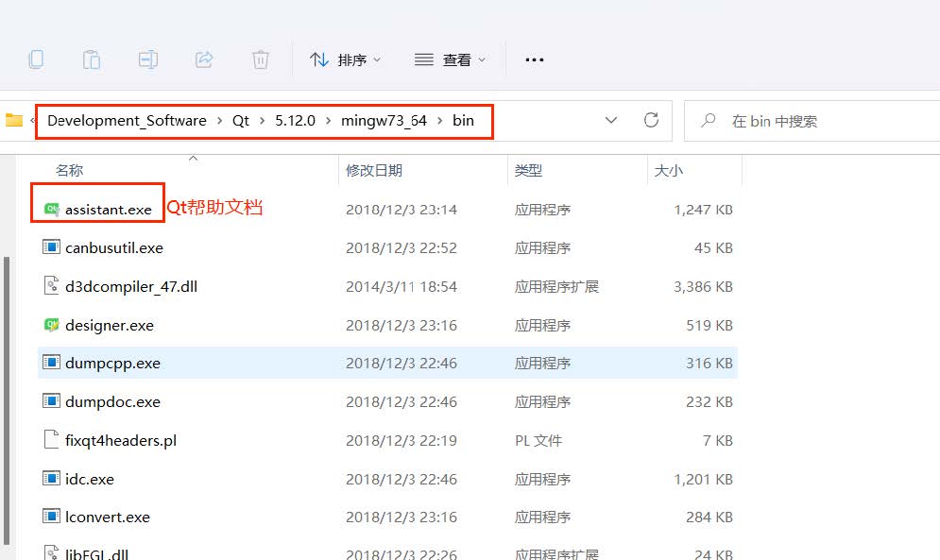Click the Copy toolbar icon
Viewport: 940px width, 560px height.
click(x=36, y=59)
